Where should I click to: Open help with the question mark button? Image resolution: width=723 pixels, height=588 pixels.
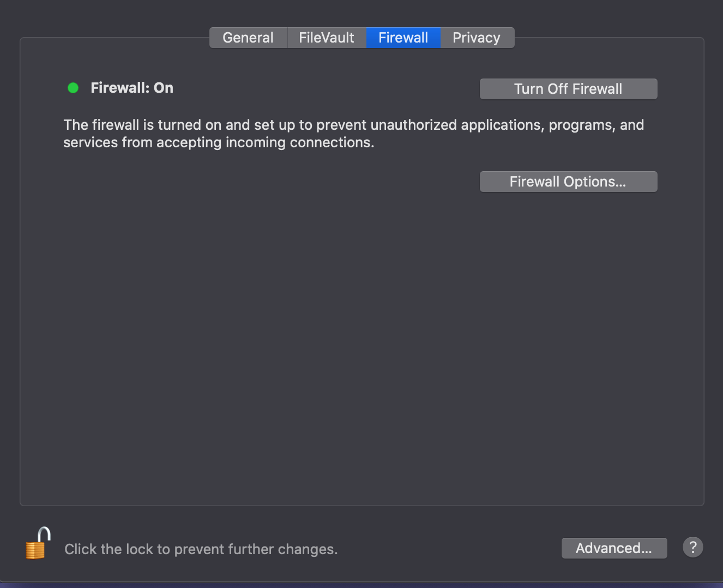(x=692, y=547)
